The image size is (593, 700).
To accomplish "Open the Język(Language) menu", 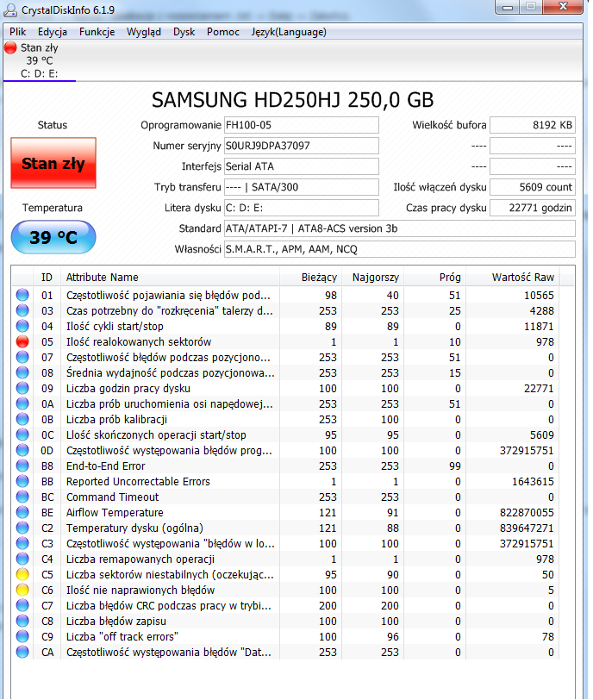I will click(288, 32).
